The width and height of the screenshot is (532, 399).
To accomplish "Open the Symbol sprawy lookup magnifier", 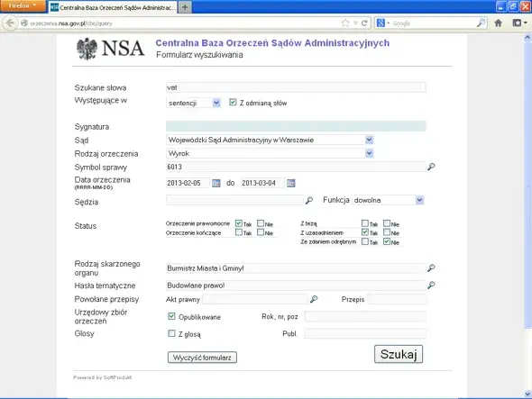I will 431,167.
